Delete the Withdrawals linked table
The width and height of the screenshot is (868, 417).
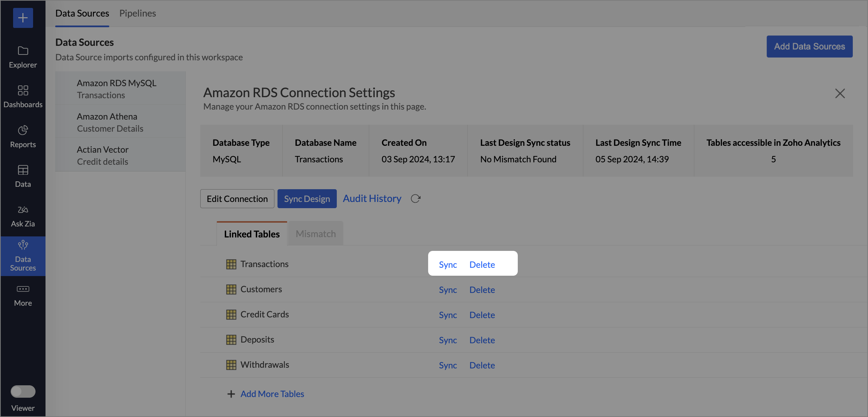482,365
